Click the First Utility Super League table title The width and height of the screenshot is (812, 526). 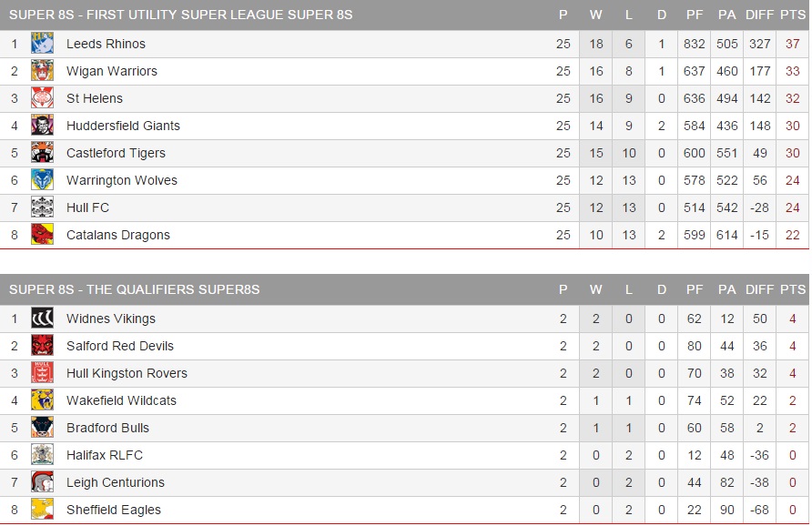(181, 15)
